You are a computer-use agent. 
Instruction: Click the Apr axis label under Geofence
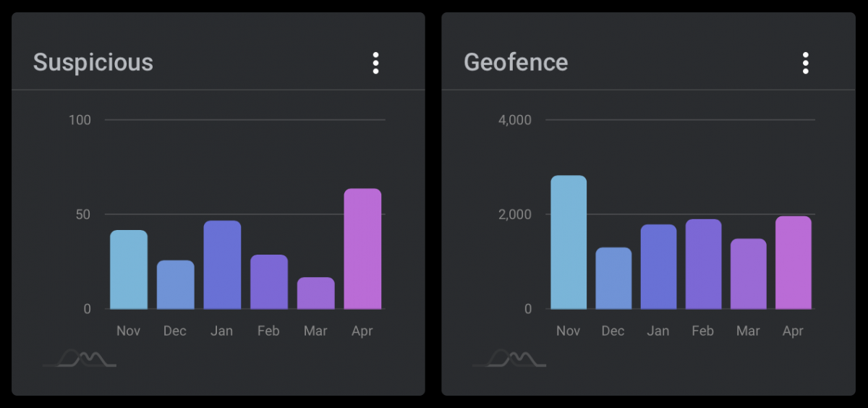793,331
